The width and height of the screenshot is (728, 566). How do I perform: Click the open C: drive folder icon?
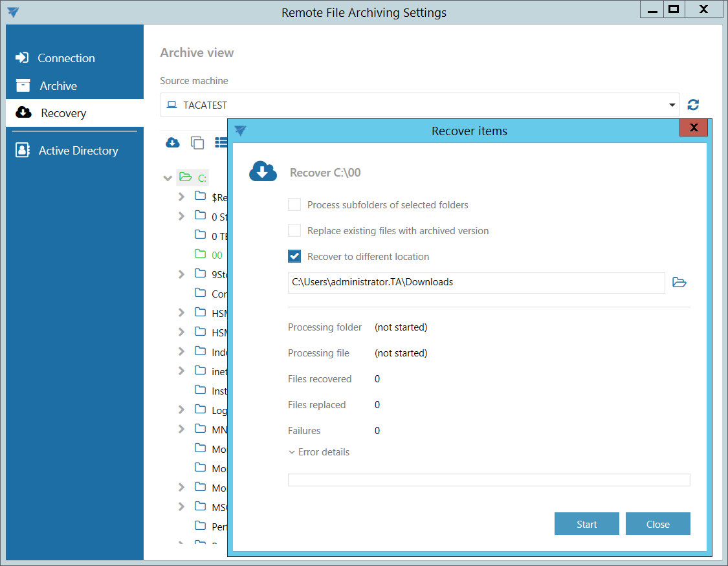tap(186, 177)
